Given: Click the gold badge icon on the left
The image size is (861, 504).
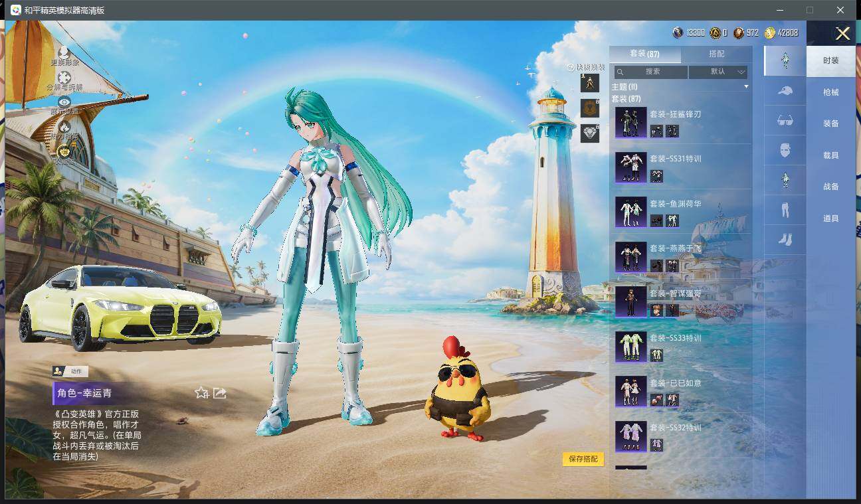Looking at the screenshot, I should point(64,151).
